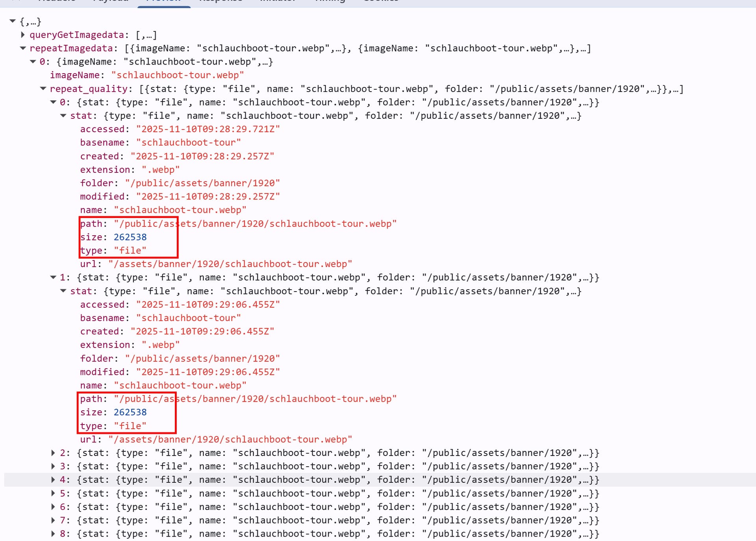Expand repeat_quality item 3
This screenshot has height=541, width=756.
pyautogui.click(x=53, y=466)
